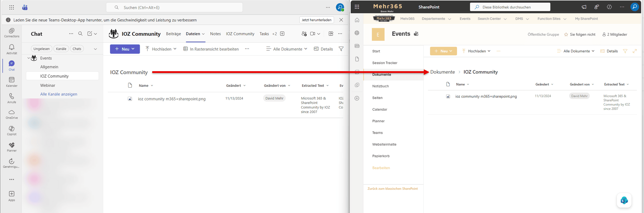Open the Departemente navigation dropdown
This screenshot has width=644, height=213.
coord(436,19)
